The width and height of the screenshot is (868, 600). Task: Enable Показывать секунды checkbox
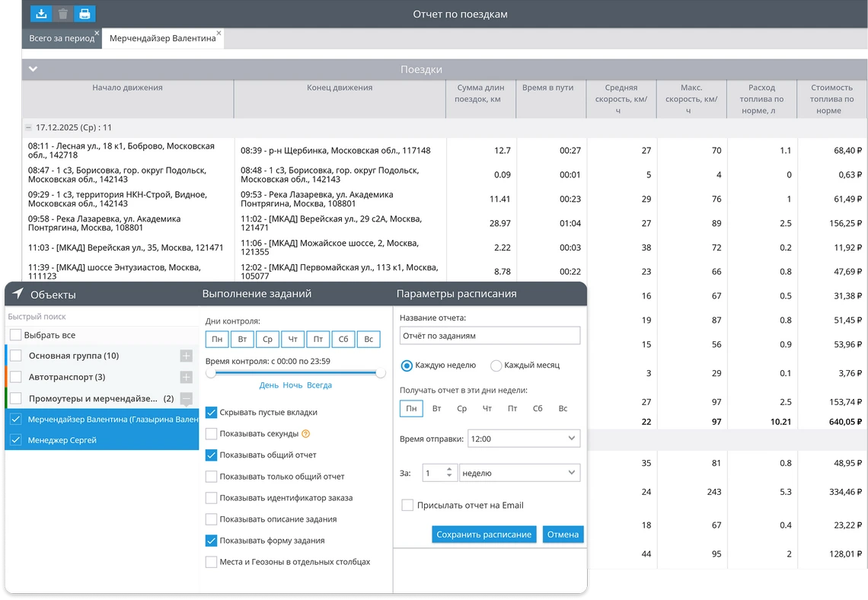coord(212,434)
